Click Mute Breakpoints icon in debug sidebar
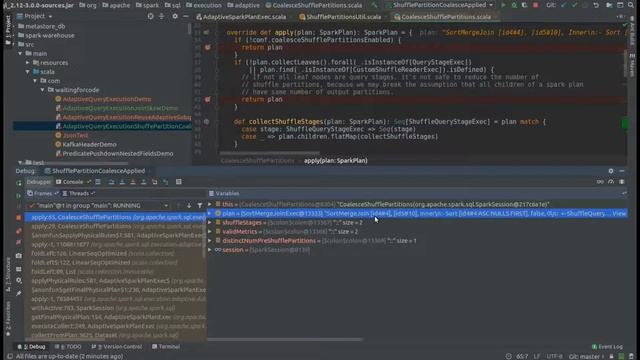The image size is (640, 360). point(19,242)
